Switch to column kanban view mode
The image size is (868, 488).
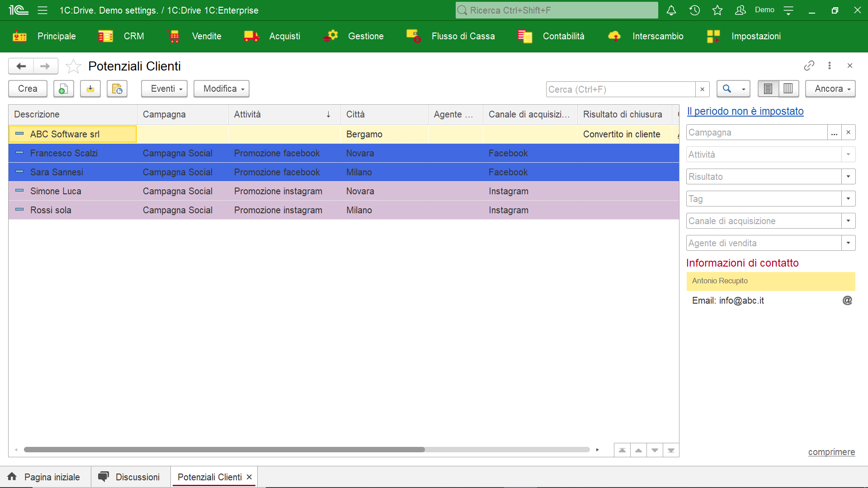pyautogui.click(x=788, y=89)
